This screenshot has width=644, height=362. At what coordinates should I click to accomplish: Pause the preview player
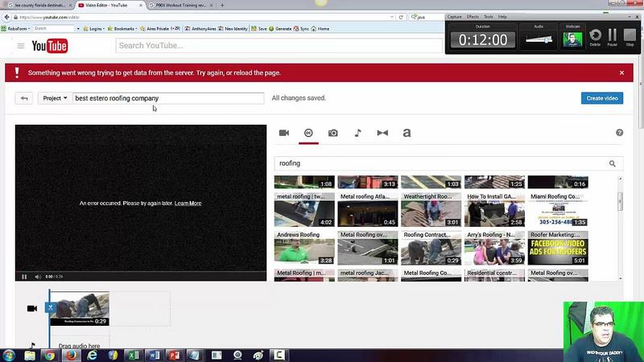[24, 277]
